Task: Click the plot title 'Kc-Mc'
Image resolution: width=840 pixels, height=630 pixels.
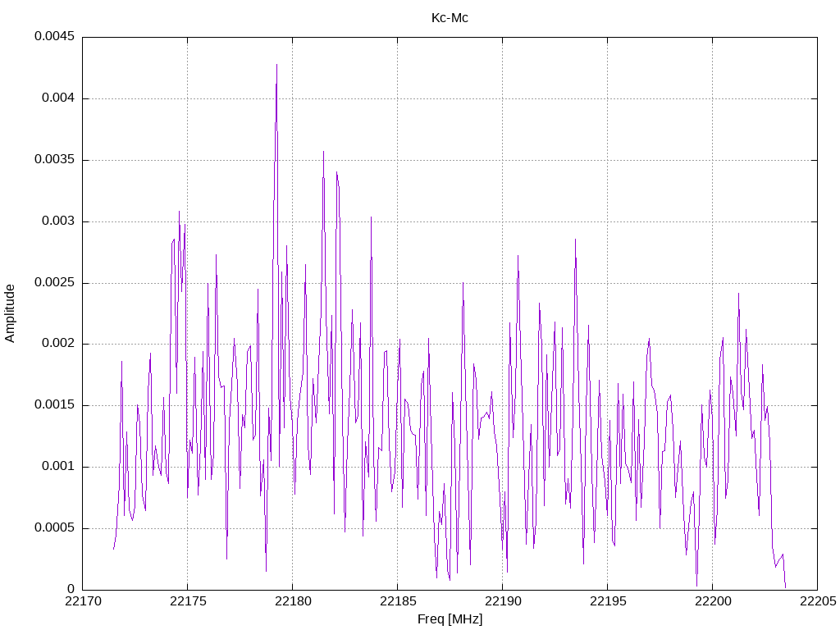Action: [450, 18]
